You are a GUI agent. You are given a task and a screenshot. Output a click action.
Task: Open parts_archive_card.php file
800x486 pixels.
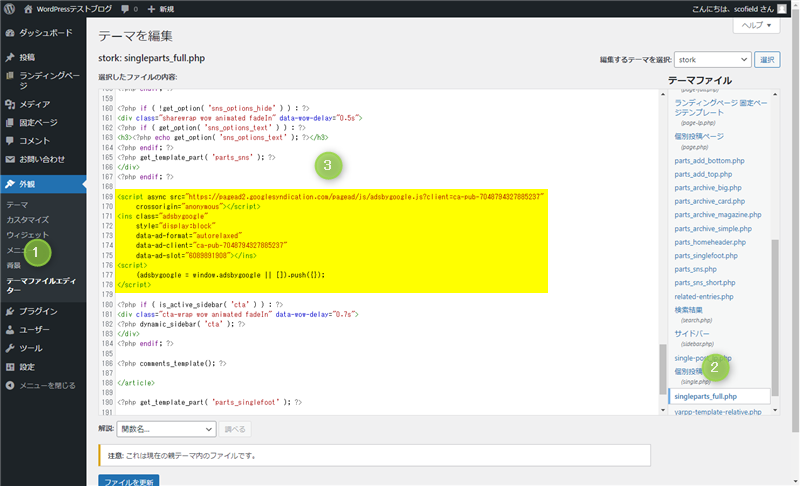[x=709, y=201]
